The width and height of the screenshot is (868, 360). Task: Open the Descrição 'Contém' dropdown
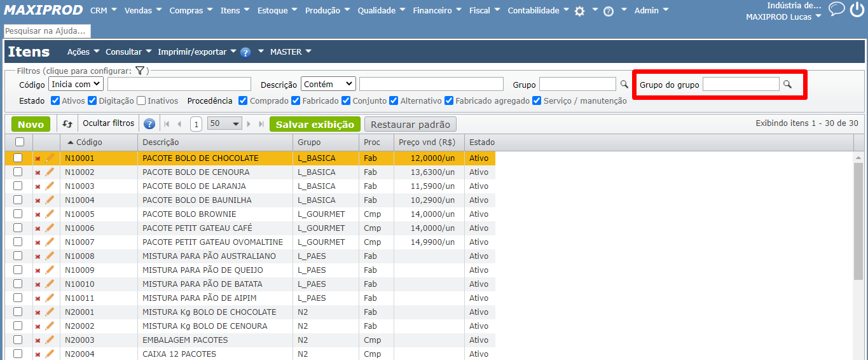328,84
